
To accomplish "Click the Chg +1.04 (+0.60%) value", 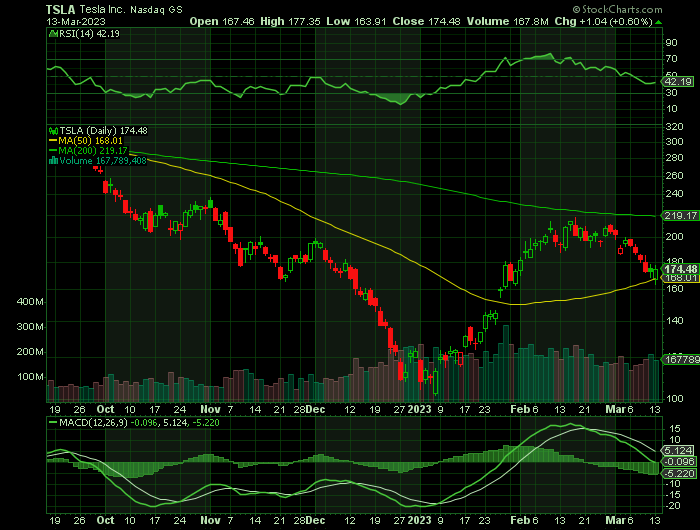I will (603, 21).
